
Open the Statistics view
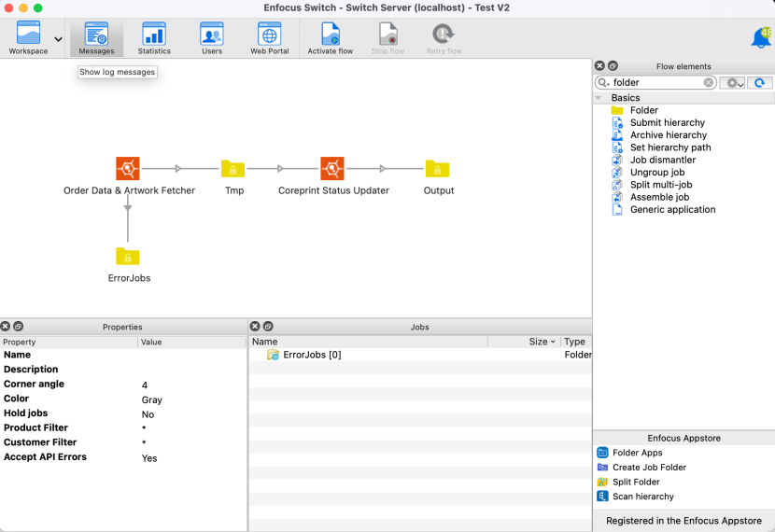[154, 38]
